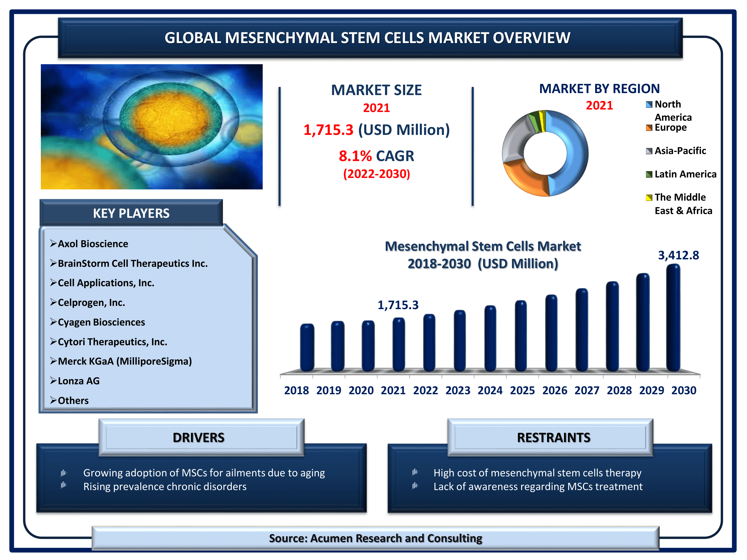Click the KEY PLAYERS header

(131, 213)
